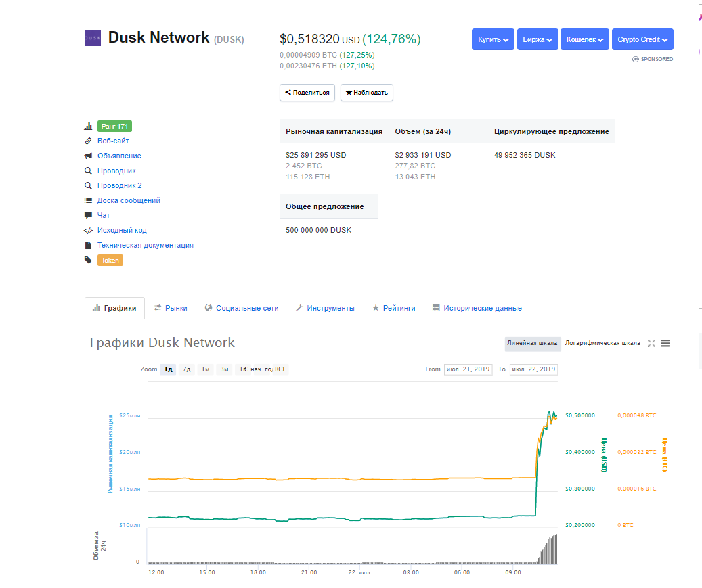Click the list icon beside Доска сообщений

[x=88, y=200]
